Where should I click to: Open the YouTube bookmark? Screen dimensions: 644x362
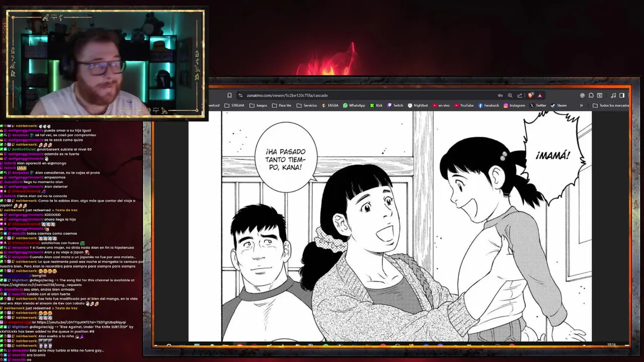pyautogui.click(x=464, y=106)
